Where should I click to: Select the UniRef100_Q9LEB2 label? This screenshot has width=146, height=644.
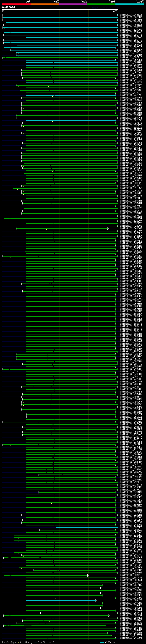pyautogui.click(x=131, y=284)
